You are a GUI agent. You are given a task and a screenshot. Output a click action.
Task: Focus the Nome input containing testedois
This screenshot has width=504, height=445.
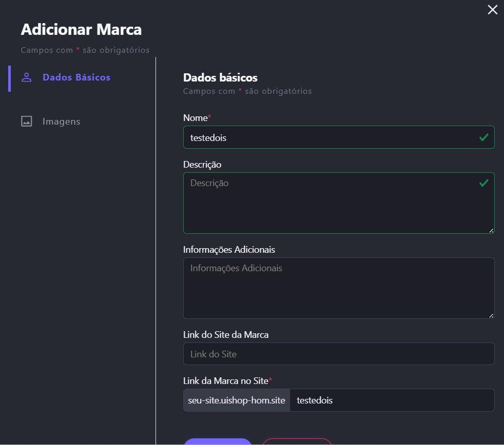pos(328,137)
